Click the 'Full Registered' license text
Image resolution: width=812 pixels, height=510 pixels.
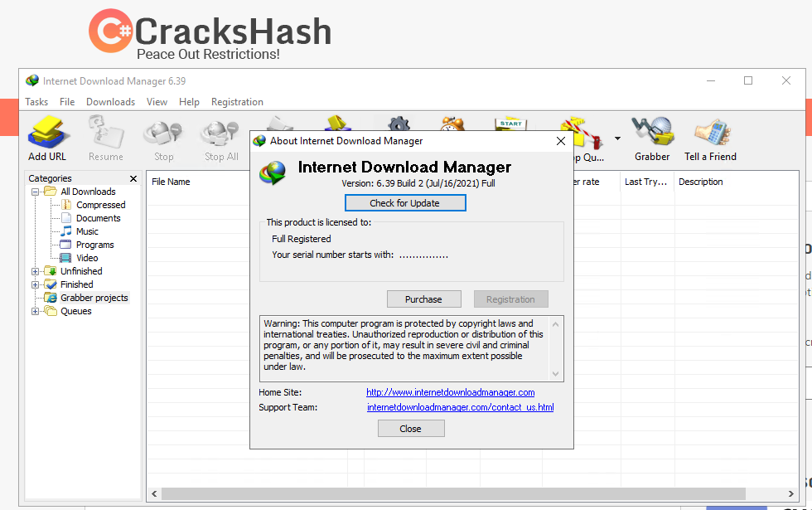(x=302, y=239)
